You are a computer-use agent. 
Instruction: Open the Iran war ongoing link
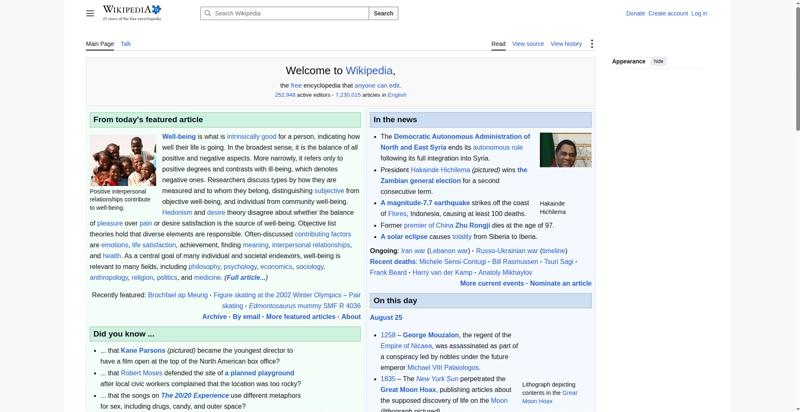(413, 250)
